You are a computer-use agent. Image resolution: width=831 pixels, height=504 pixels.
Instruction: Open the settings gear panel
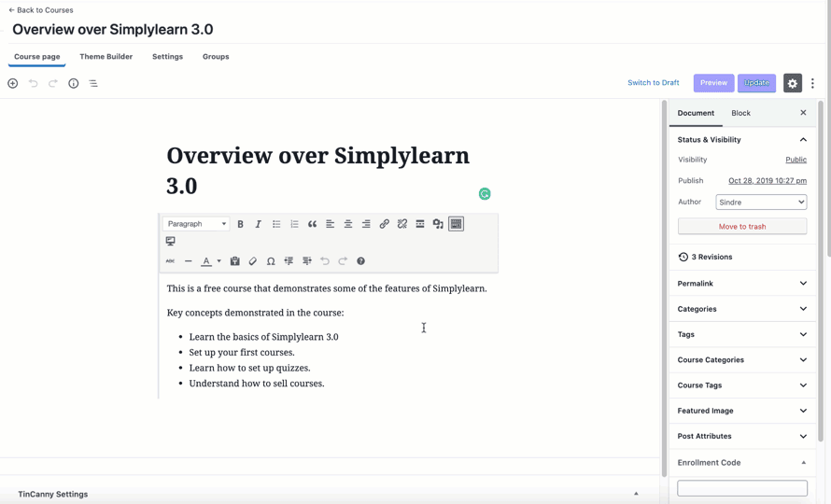click(x=792, y=83)
